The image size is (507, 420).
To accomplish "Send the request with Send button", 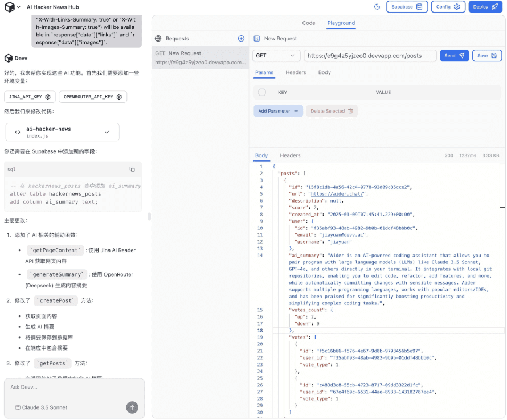I will 454,56.
